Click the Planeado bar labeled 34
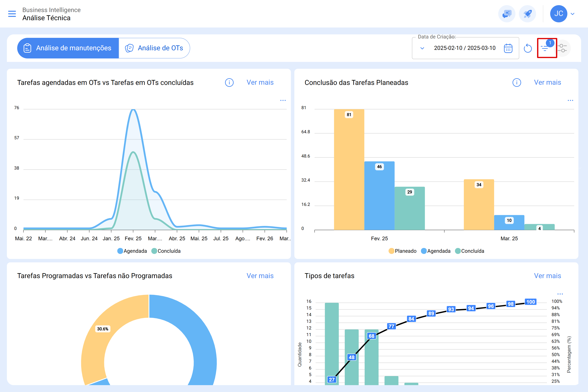Viewport: 588px width, 392px height. click(479, 205)
